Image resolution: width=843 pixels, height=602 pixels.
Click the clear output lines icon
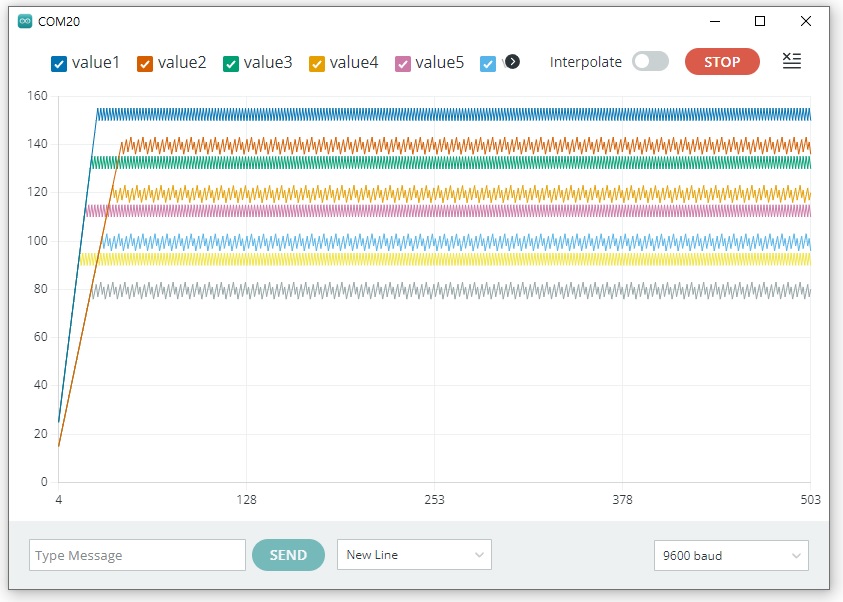point(791,61)
